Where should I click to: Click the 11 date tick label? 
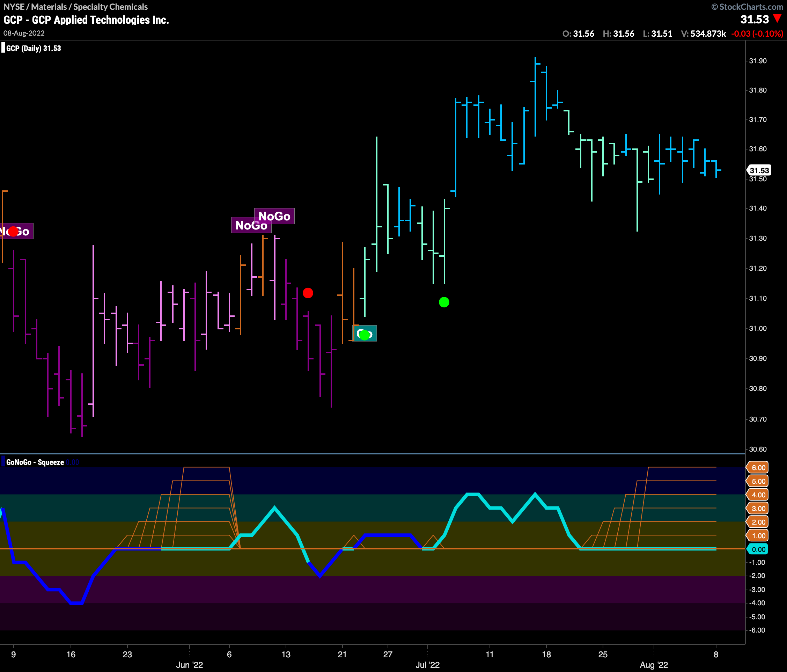(x=490, y=654)
